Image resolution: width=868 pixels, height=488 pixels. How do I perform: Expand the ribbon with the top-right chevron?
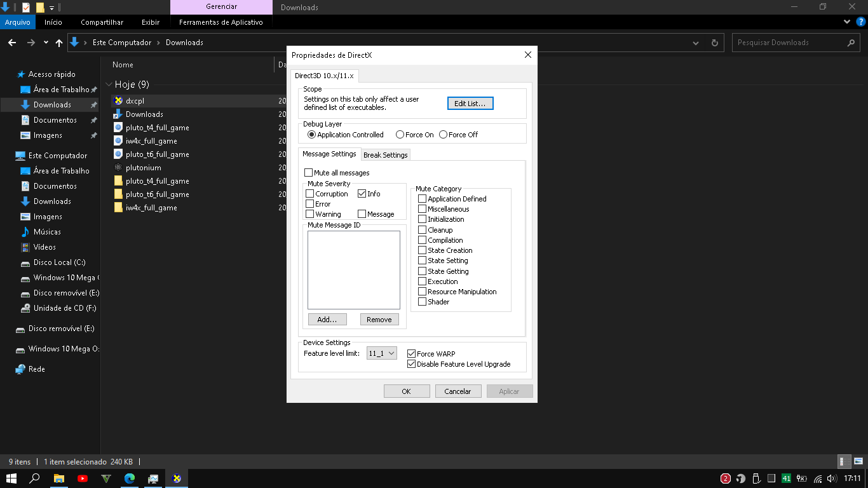[x=847, y=22]
